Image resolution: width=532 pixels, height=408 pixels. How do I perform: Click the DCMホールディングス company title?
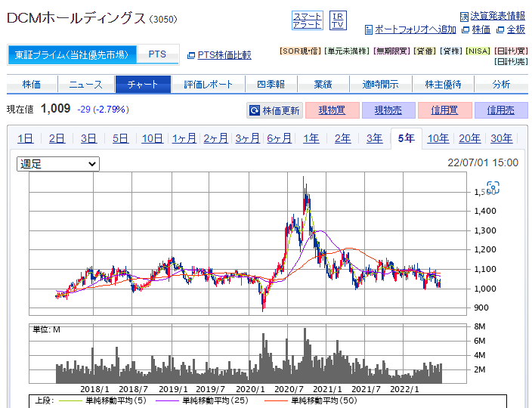pos(76,18)
